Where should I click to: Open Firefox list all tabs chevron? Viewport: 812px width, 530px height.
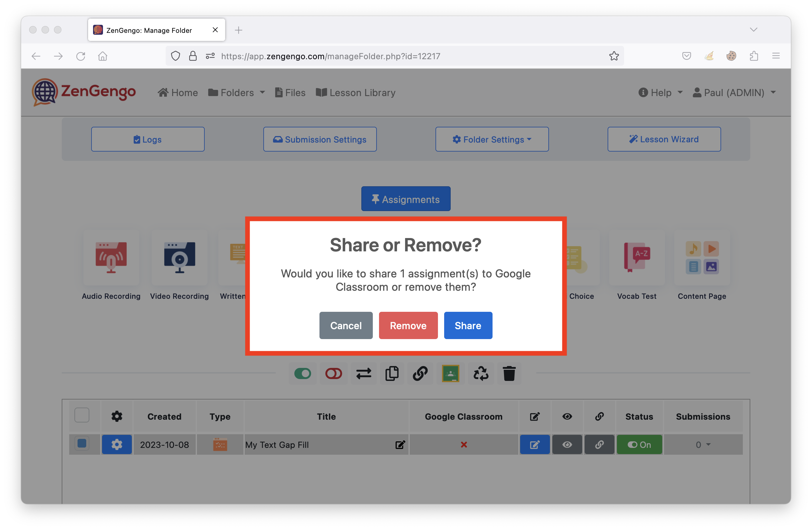[x=753, y=30]
